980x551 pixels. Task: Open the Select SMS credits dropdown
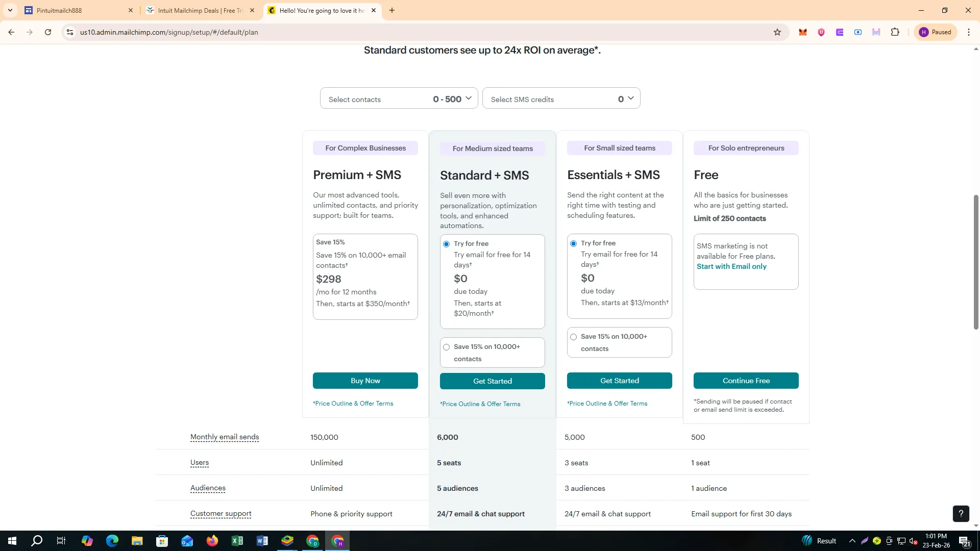click(561, 98)
